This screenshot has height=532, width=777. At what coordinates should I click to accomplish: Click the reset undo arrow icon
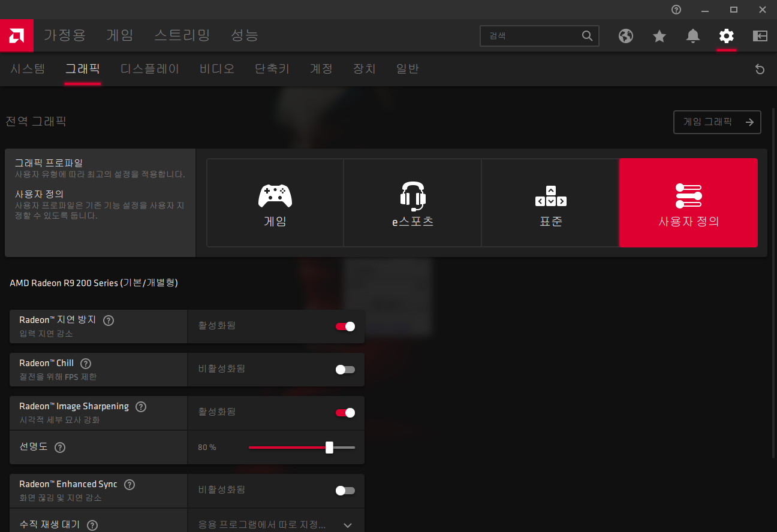[760, 69]
